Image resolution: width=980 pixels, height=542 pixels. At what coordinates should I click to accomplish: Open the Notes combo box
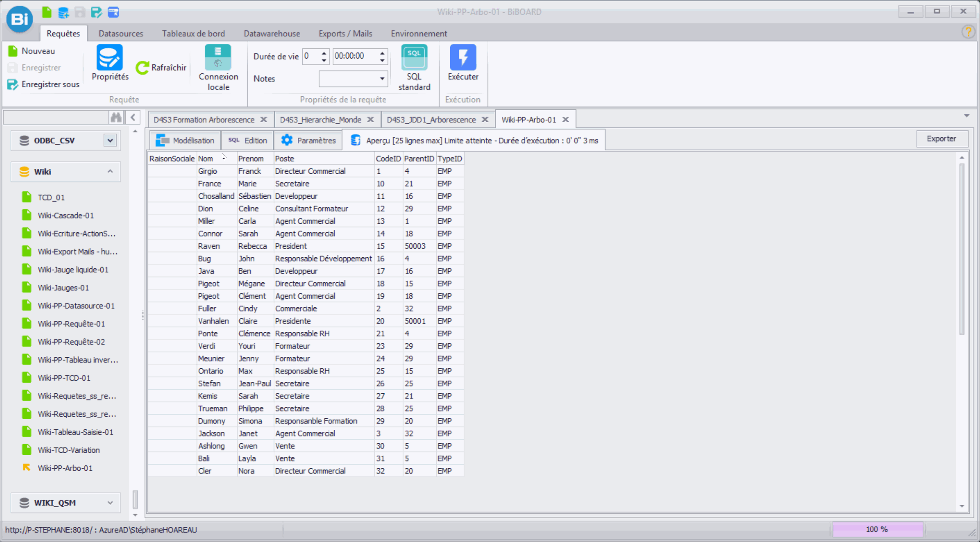[x=353, y=79]
